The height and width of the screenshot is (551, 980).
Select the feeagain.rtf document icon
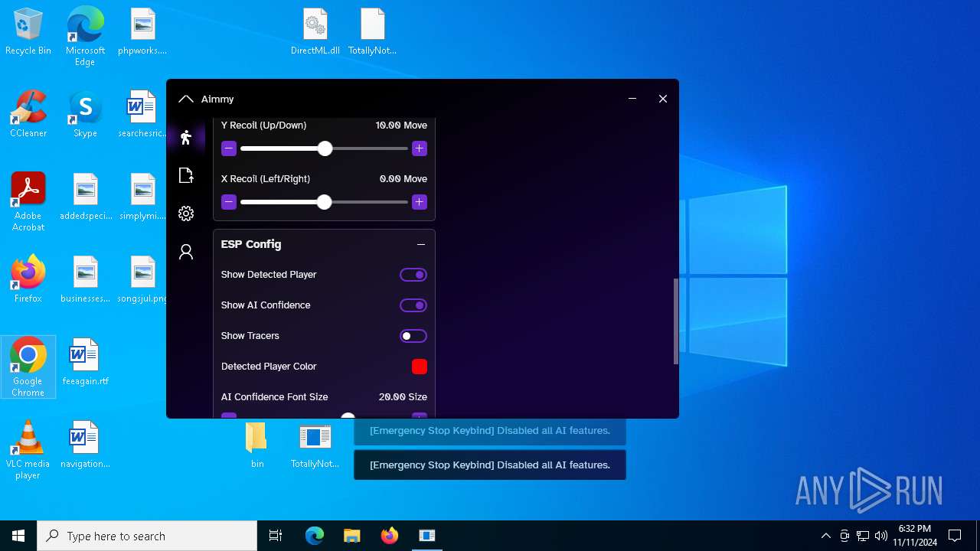click(x=86, y=363)
